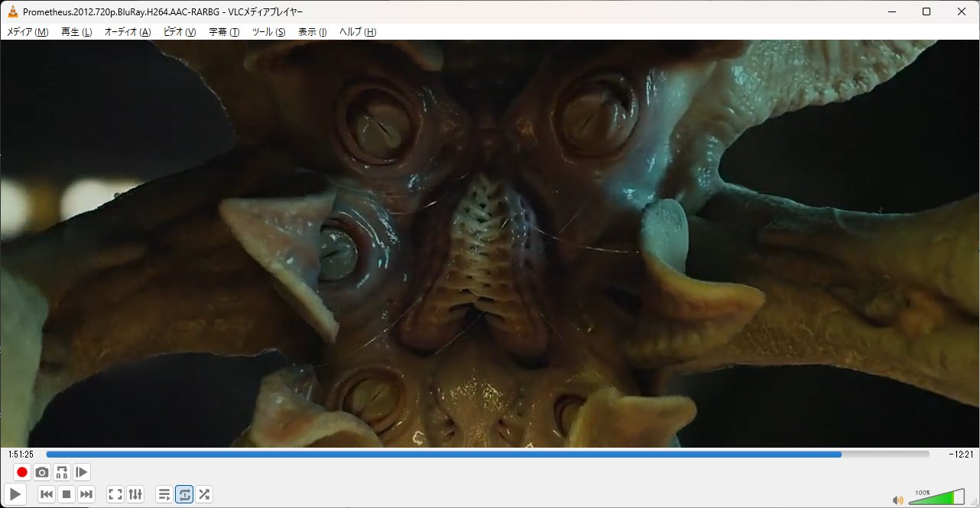Minimize the VLC window
Viewport: 980px width, 508px height.
(891, 11)
